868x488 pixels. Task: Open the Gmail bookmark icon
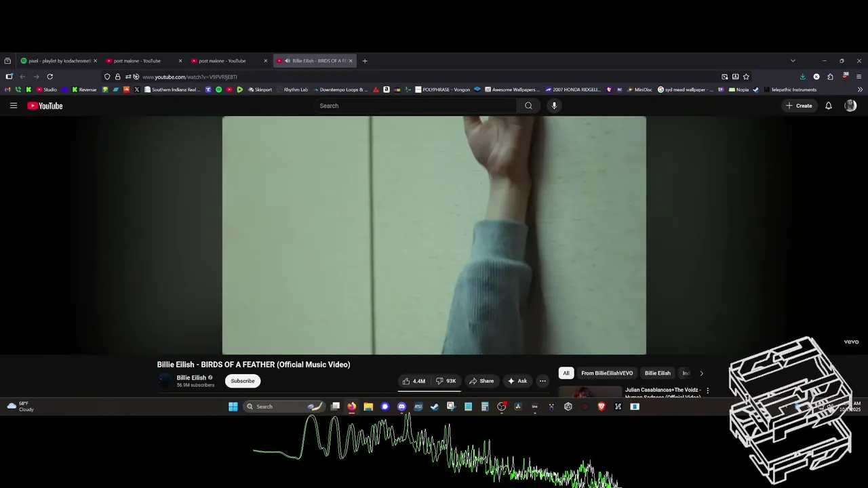click(8, 89)
